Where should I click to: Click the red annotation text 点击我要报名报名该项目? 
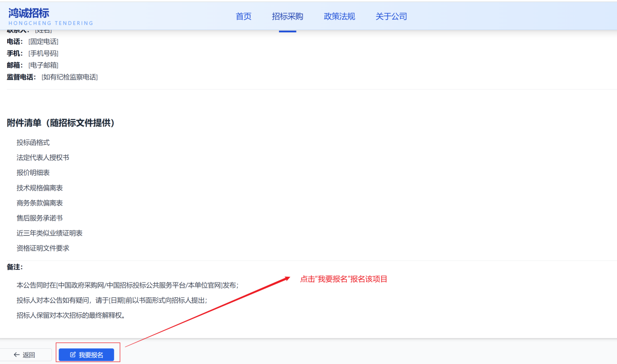344,279
